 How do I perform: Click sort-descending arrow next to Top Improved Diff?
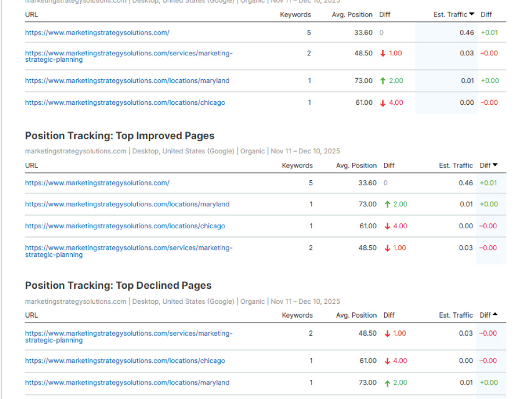point(495,165)
